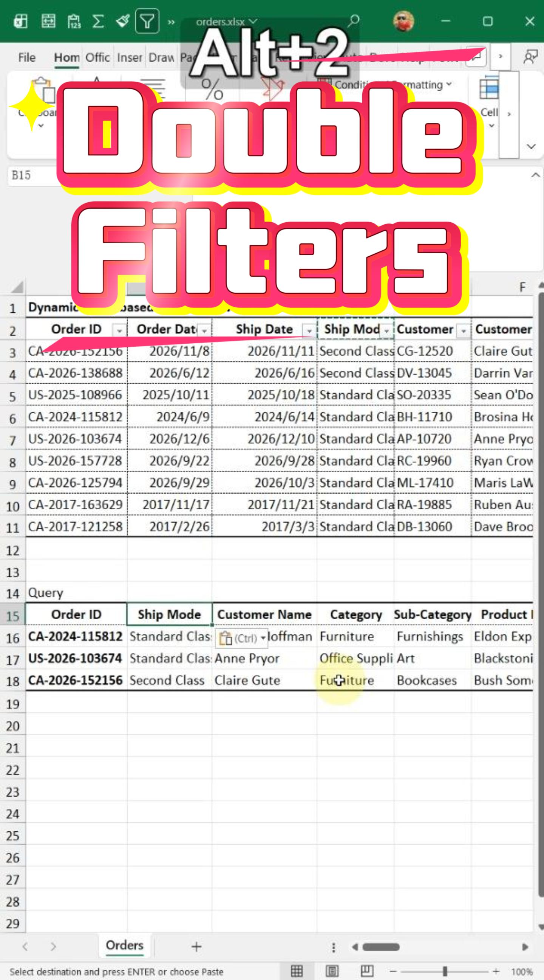Screen dimensions: 544x980
Task: Click cell CA-2026-138688
Action: click(x=76, y=373)
